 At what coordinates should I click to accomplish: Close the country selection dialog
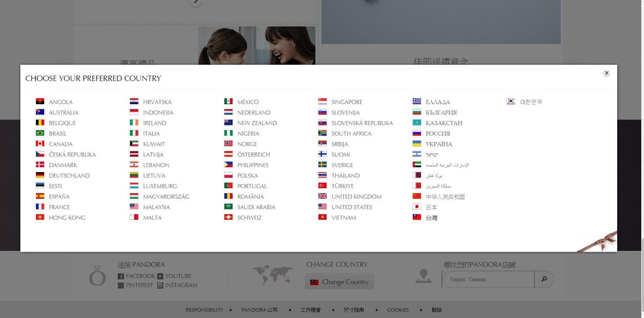606,73
